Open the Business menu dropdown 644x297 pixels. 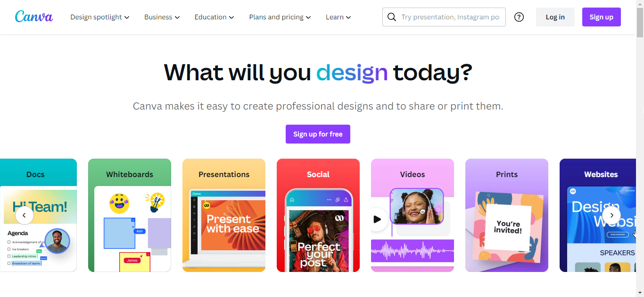tap(162, 17)
